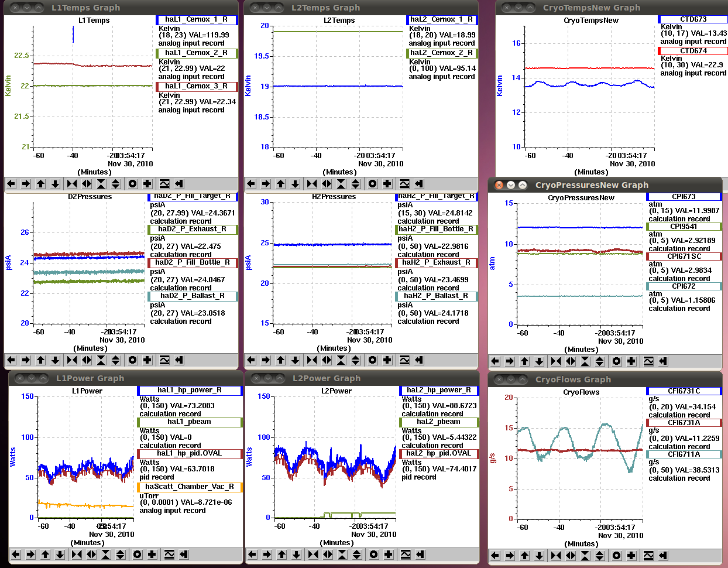This screenshot has height=568, width=728.
Task: Refresh graph wave icon in L2Power toolbar
Action: tap(406, 555)
